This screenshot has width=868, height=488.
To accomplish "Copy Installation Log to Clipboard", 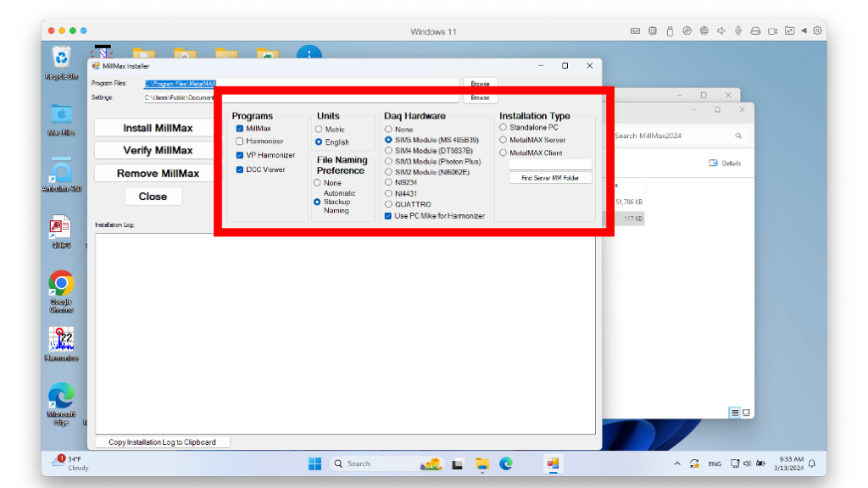I will [162, 442].
